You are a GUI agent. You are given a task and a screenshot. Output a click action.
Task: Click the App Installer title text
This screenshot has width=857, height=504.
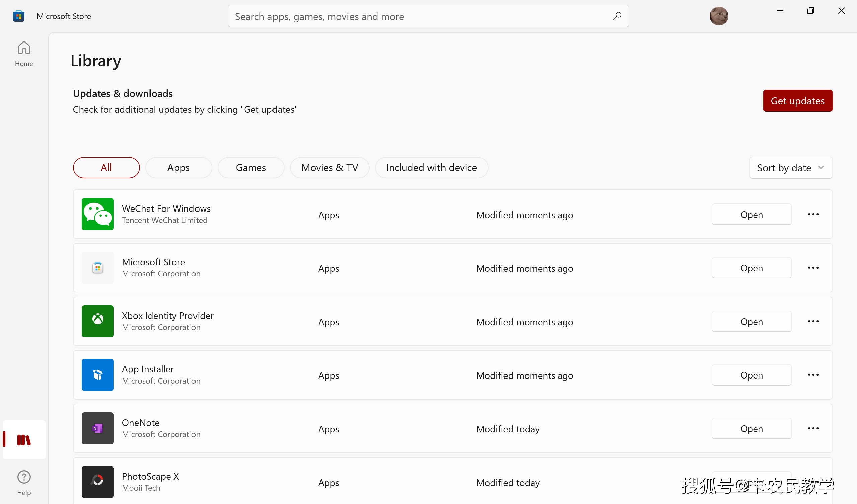point(148,369)
